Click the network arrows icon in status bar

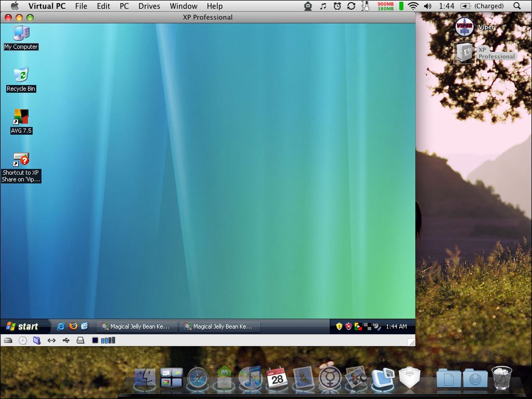click(51, 340)
